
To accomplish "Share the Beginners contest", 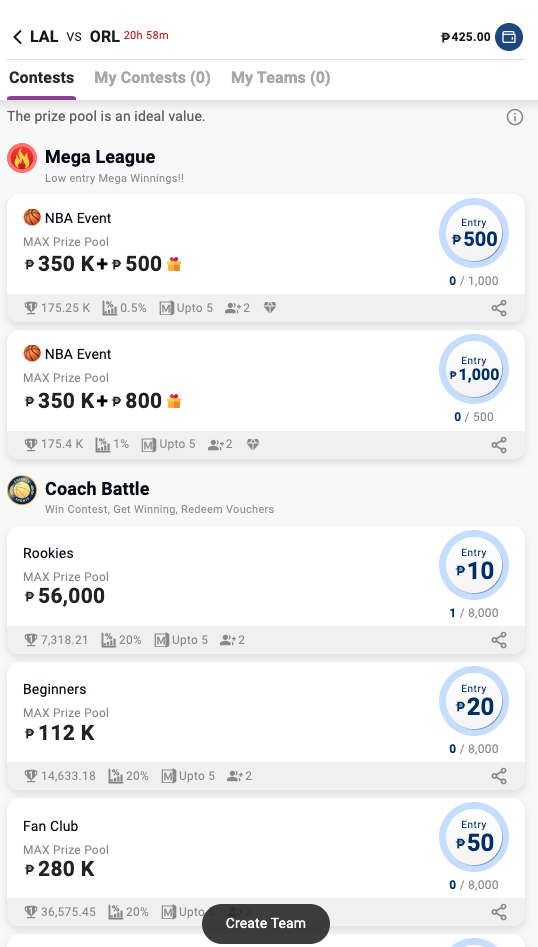I will pyautogui.click(x=499, y=776).
